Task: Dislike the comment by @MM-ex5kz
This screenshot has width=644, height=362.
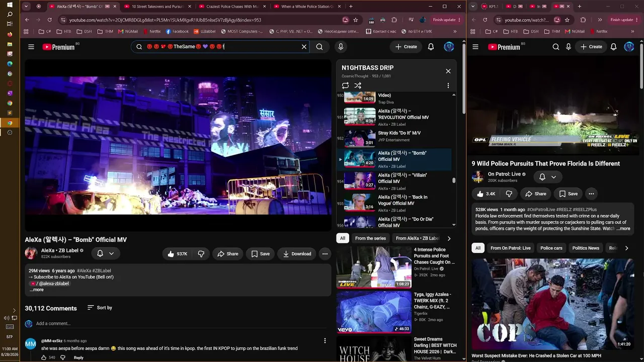Action: tap(63, 357)
